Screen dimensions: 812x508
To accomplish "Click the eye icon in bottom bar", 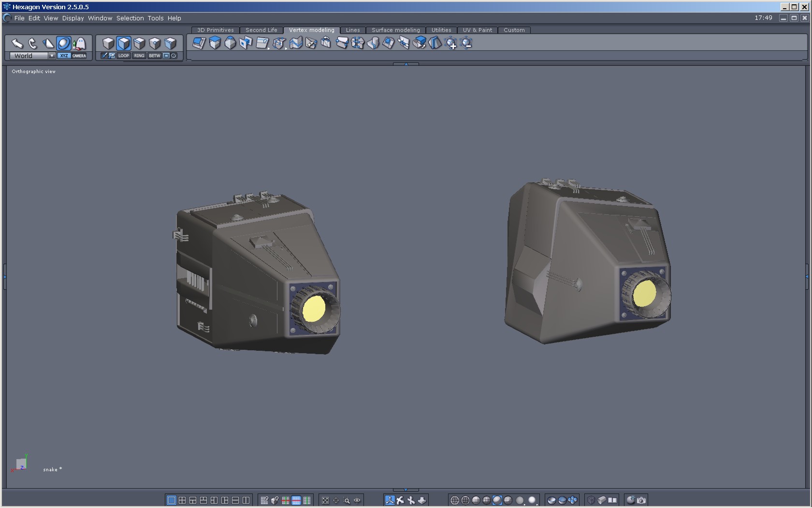I will [x=357, y=500].
